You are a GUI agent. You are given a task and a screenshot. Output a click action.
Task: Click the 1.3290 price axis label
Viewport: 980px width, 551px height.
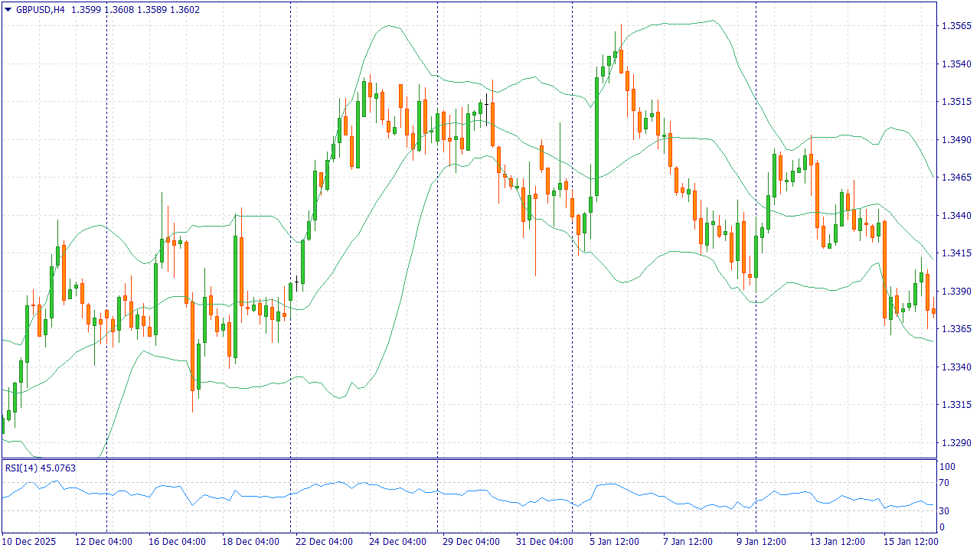pyautogui.click(x=955, y=443)
